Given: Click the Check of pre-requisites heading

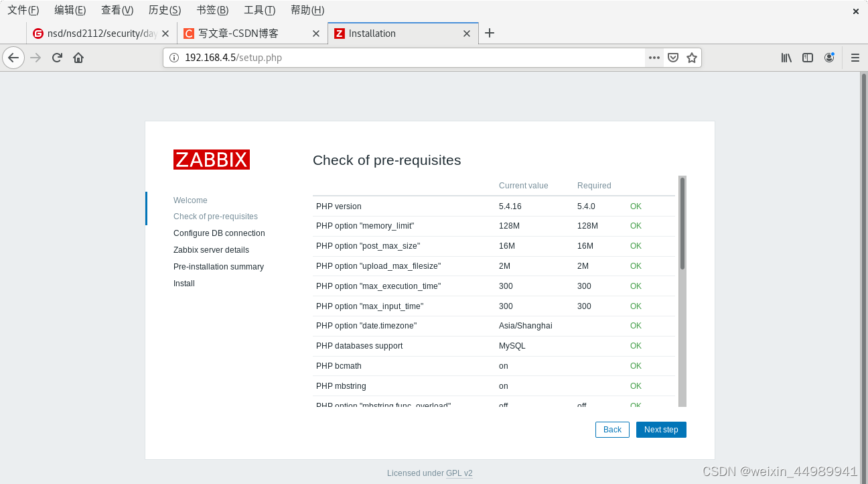Looking at the screenshot, I should (387, 160).
